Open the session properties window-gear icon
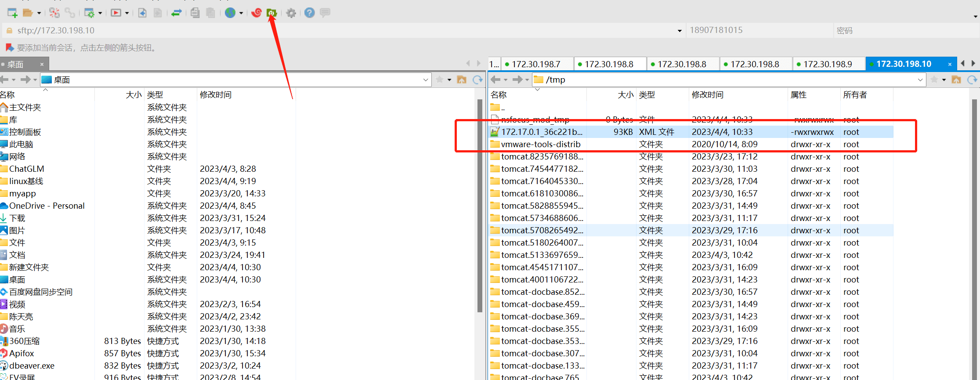 click(89, 13)
